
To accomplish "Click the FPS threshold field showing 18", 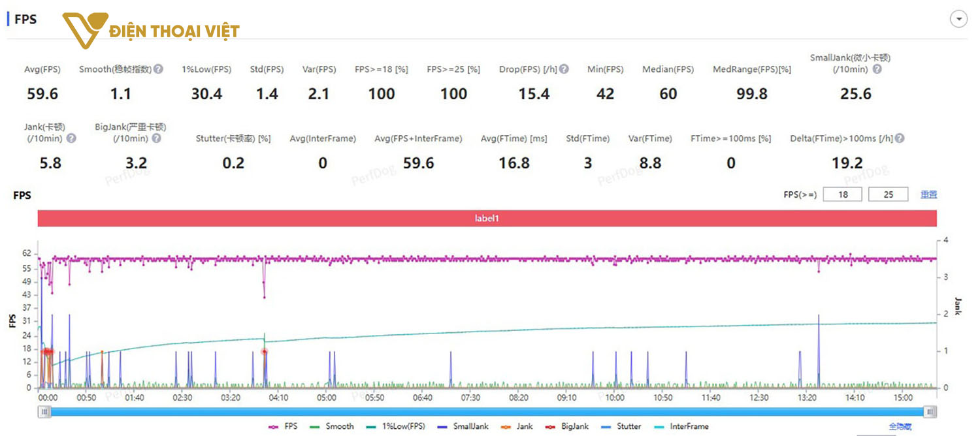I will tap(843, 195).
